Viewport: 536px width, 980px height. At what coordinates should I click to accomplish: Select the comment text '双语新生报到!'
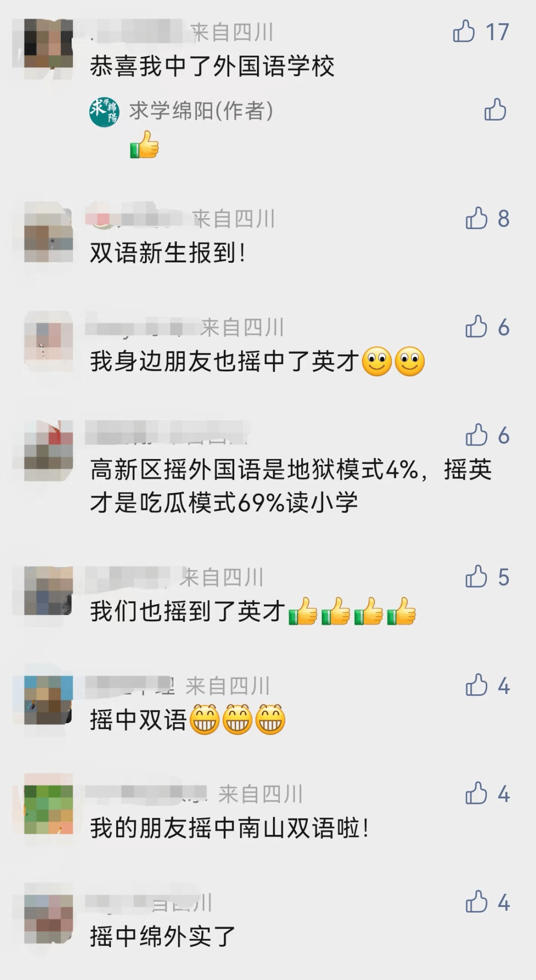(168, 253)
